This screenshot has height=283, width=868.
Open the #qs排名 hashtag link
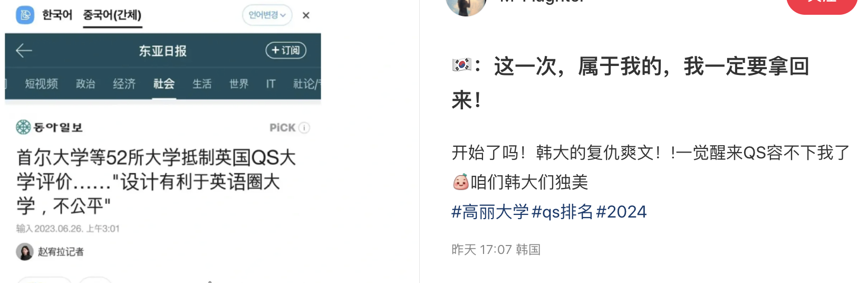563,212
